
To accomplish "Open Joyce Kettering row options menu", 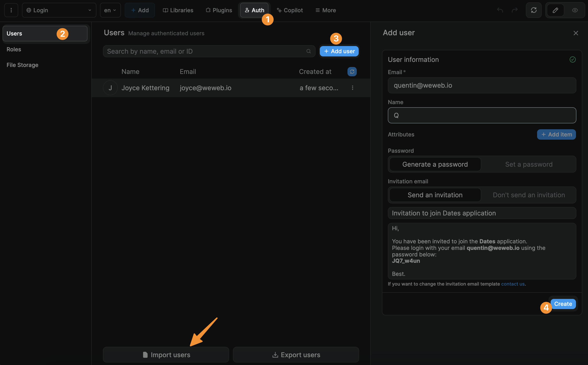I will pyautogui.click(x=352, y=88).
